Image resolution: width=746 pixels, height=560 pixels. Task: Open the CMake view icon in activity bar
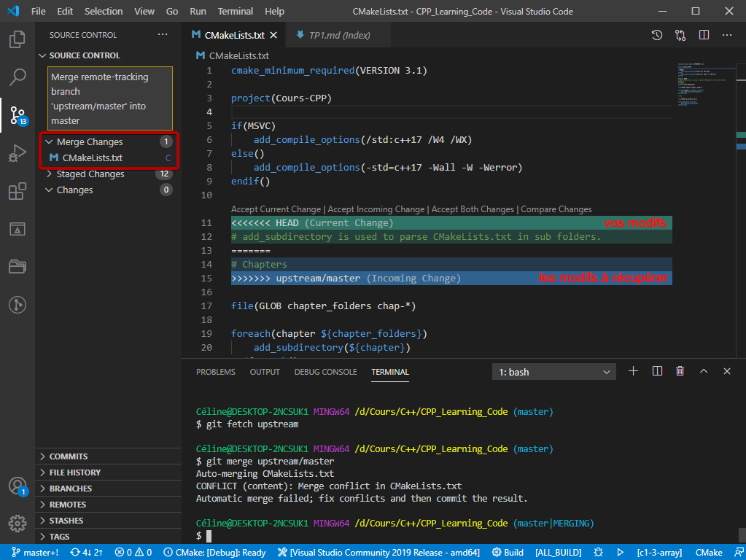[x=17, y=230]
